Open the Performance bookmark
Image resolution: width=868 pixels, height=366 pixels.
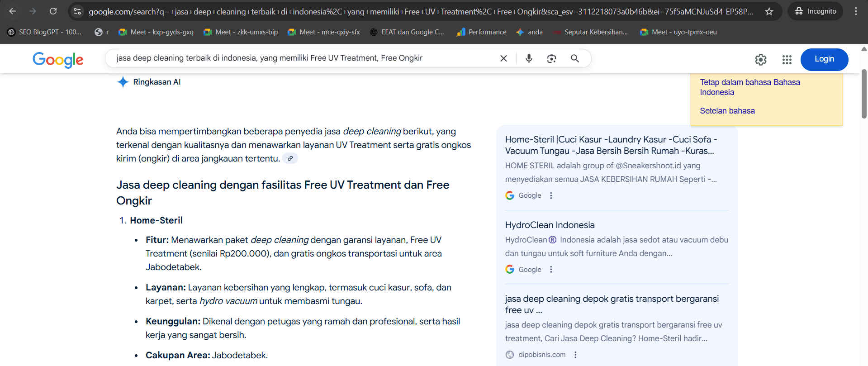click(x=481, y=32)
